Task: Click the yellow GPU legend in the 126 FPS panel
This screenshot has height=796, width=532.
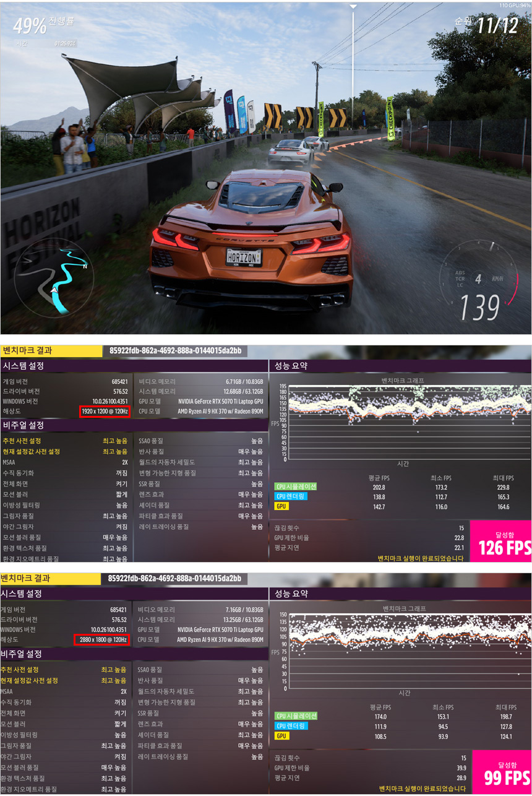Action: pos(281,506)
